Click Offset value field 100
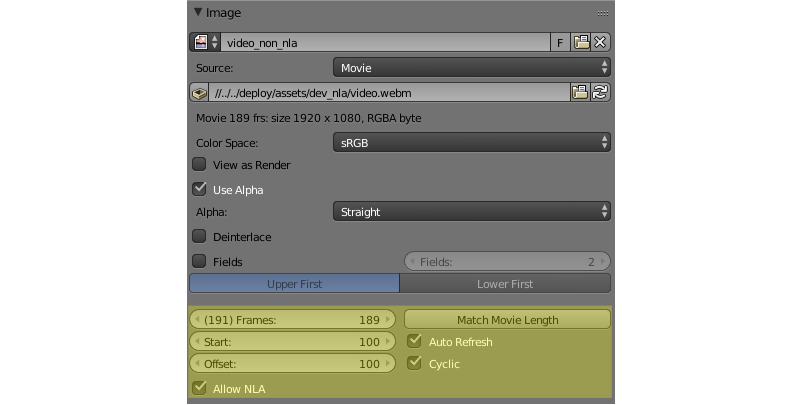The image size is (800, 405). [293, 363]
